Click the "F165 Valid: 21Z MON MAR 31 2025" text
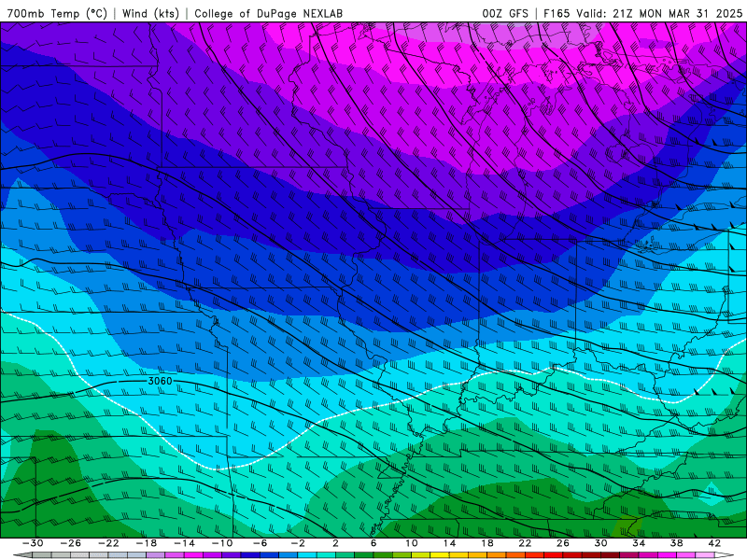Image resolution: width=747 pixels, height=560 pixels. point(642,13)
